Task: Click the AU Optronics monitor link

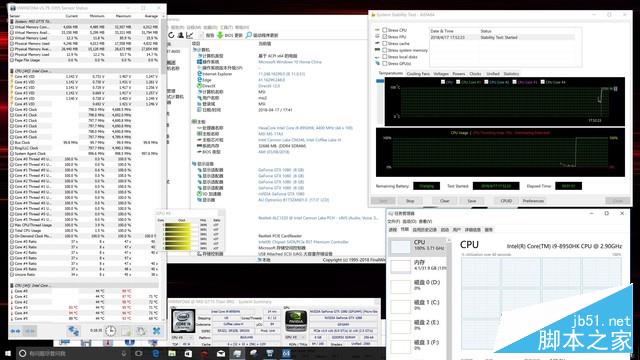Action: 293,200
